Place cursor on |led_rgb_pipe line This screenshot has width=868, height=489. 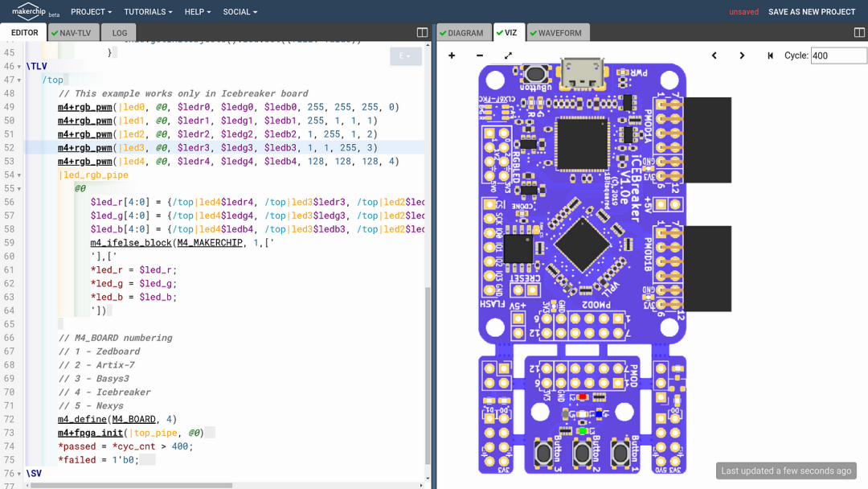click(93, 175)
